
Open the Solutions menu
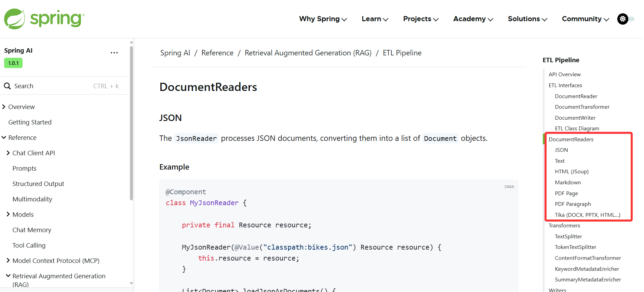point(527,19)
